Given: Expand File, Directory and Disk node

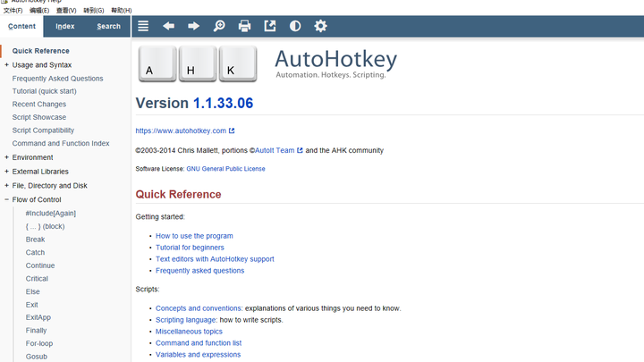Looking at the screenshot, I should 6,186.
